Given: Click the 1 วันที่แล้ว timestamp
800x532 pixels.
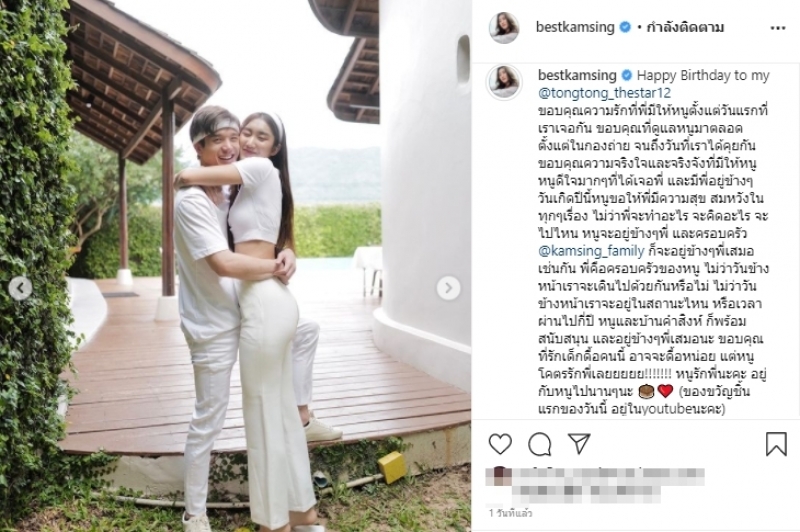Looking at the screenshot, I should [510, 513].
